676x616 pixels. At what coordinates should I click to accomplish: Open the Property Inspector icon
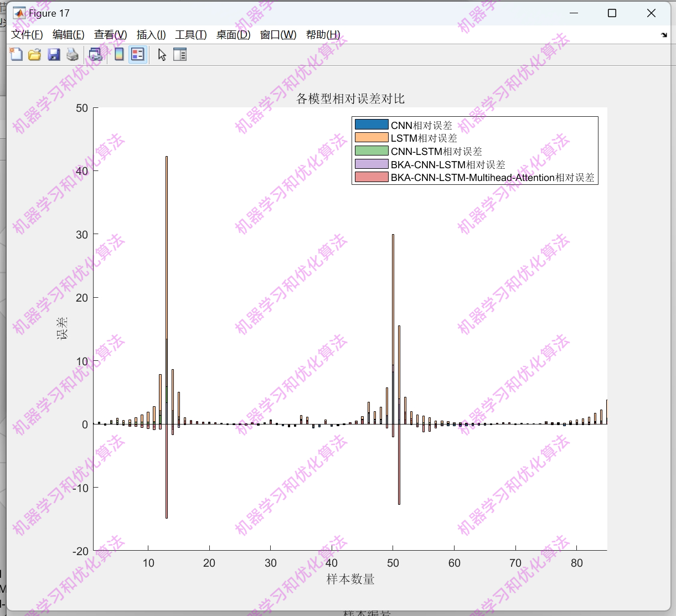180,54
